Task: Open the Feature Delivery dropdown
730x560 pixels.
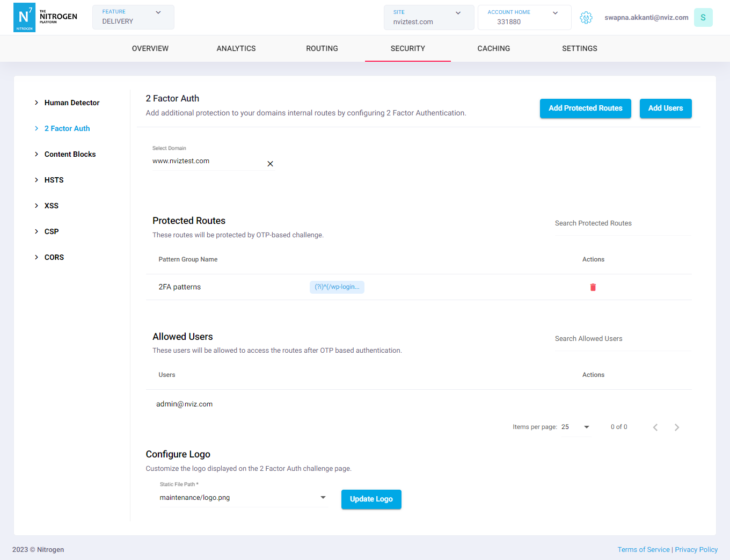Action: coord(133,17)
